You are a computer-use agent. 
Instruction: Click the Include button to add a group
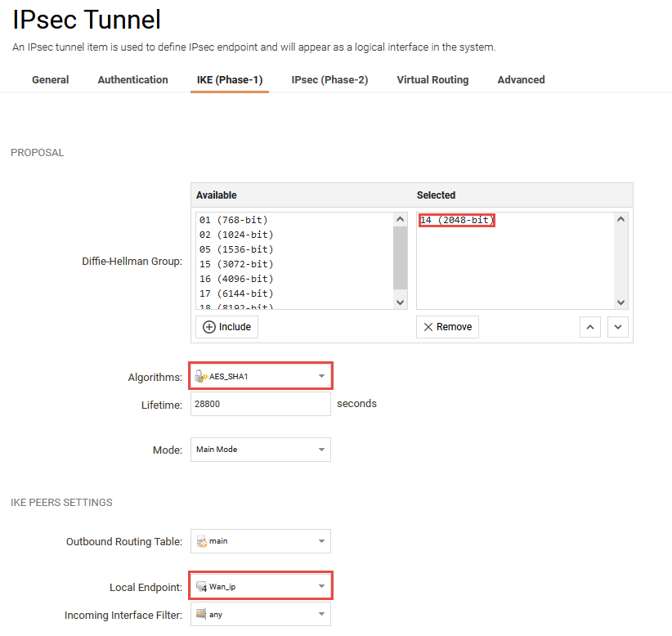[x=226, y=326]
